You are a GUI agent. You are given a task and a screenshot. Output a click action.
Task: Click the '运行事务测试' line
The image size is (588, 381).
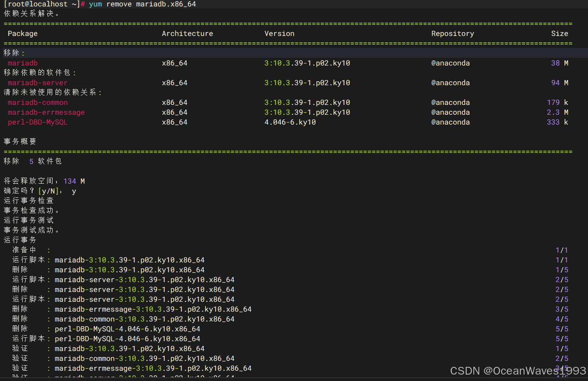(29, 220)
